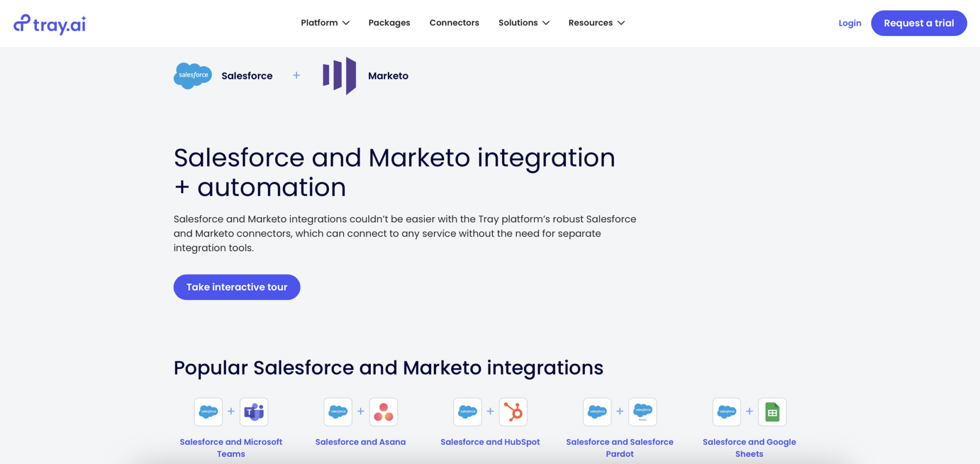The width and height of the screenshot is (980, 464).
Task: Open the Salesforce and Google Sheets integration link
Action: pos(749,447)
